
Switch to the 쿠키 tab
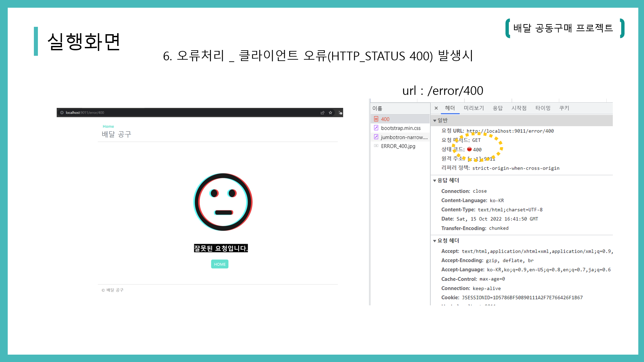click(x=564, y=108)
